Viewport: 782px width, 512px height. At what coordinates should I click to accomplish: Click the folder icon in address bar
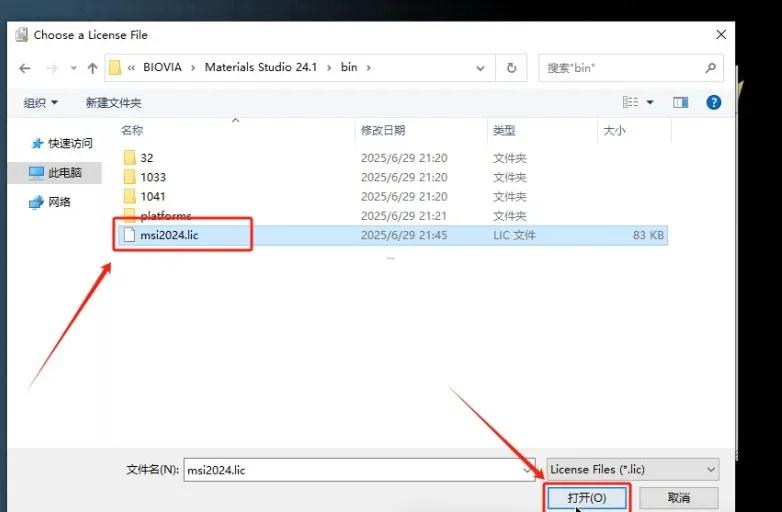115,67
